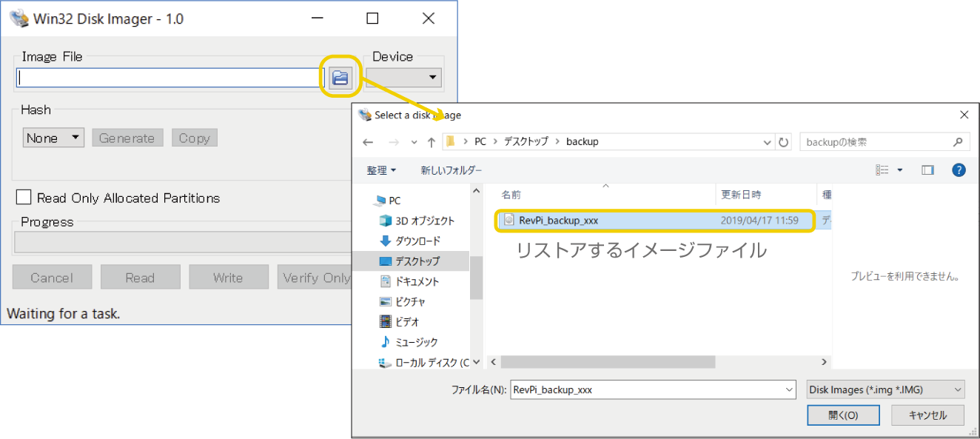This screenshot has height=439, width=980.
Task: Select PC in the navigation tree
Action: (395, 201)
